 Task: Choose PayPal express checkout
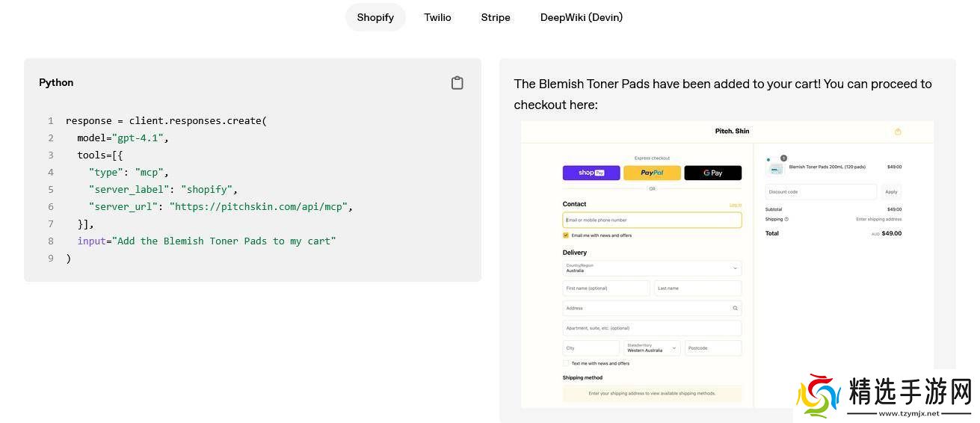(652, 173)
